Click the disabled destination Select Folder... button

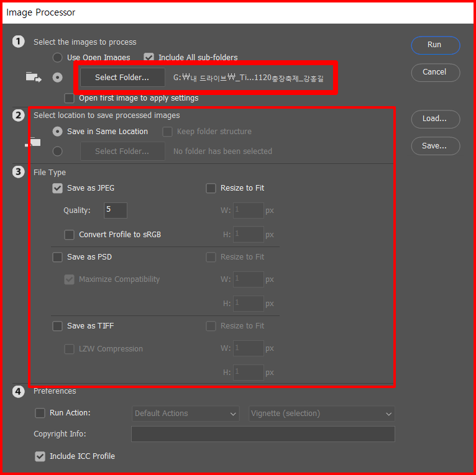pos(122,151)
